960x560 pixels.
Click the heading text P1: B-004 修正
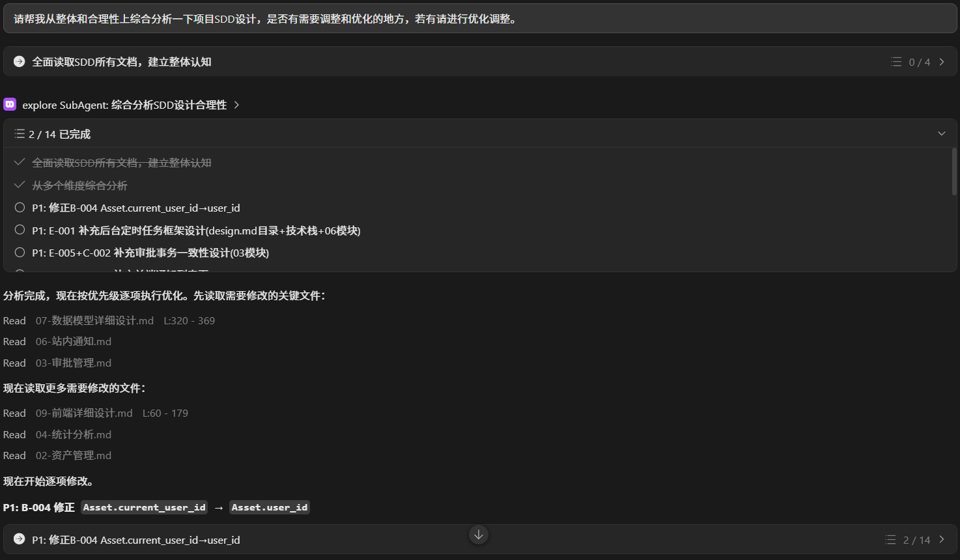(39, 507)
